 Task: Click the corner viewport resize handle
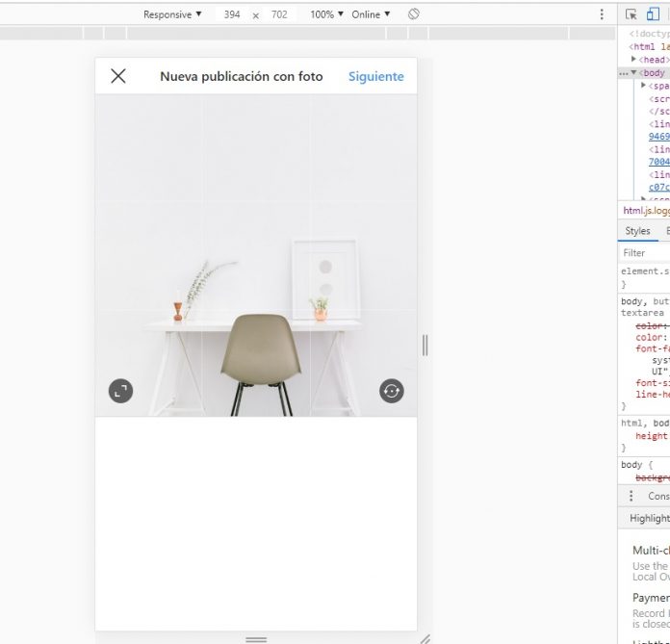(x=425, y=639)
